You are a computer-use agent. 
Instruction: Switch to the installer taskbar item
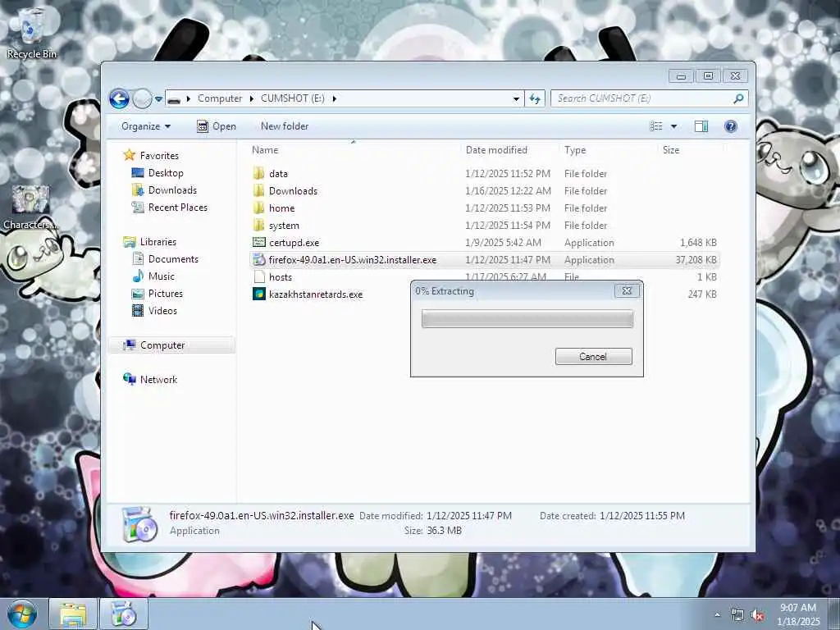point(124,614)
